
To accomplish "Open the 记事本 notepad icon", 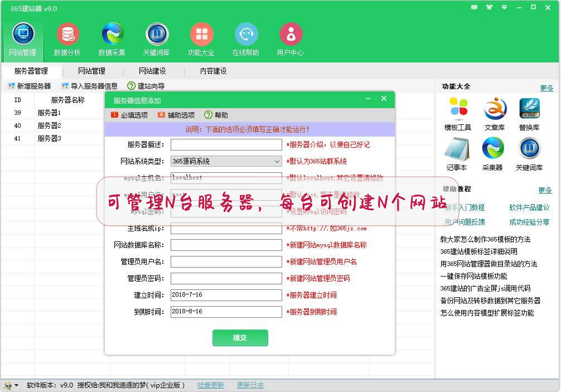I will (x=458, y=154).
